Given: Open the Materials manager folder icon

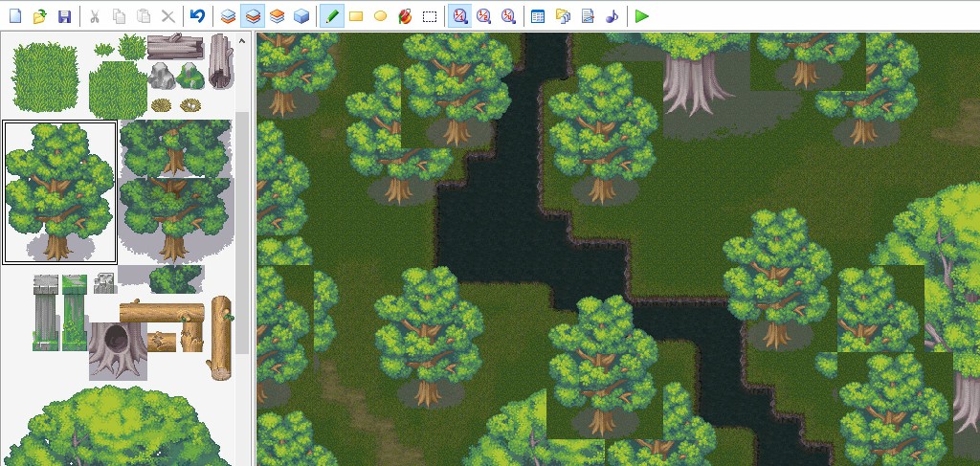Looking at the screenshot, I should click(563, 16).
